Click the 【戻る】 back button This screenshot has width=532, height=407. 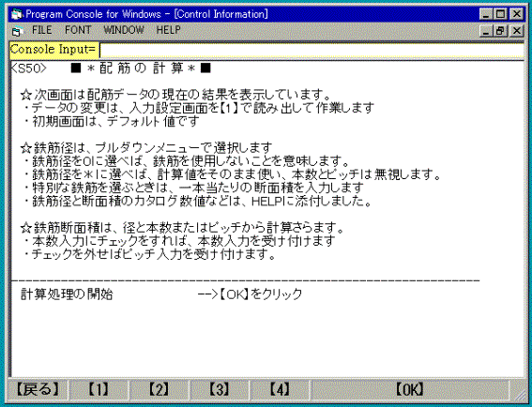(38, 390)
